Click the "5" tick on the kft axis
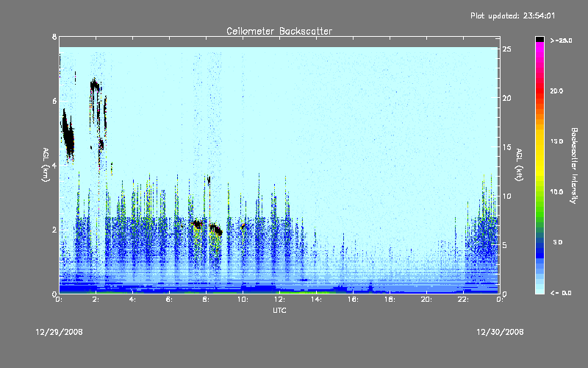The image size is (588, 368). 505,245
